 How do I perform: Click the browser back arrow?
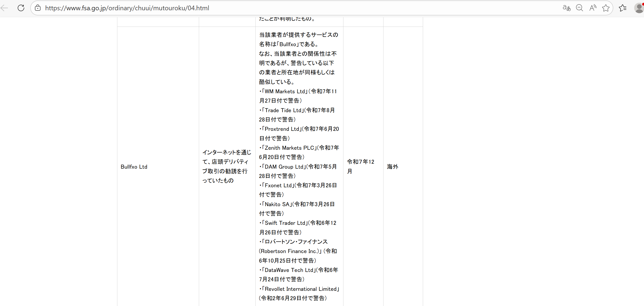pyautogui.click(x=4, y=8)
